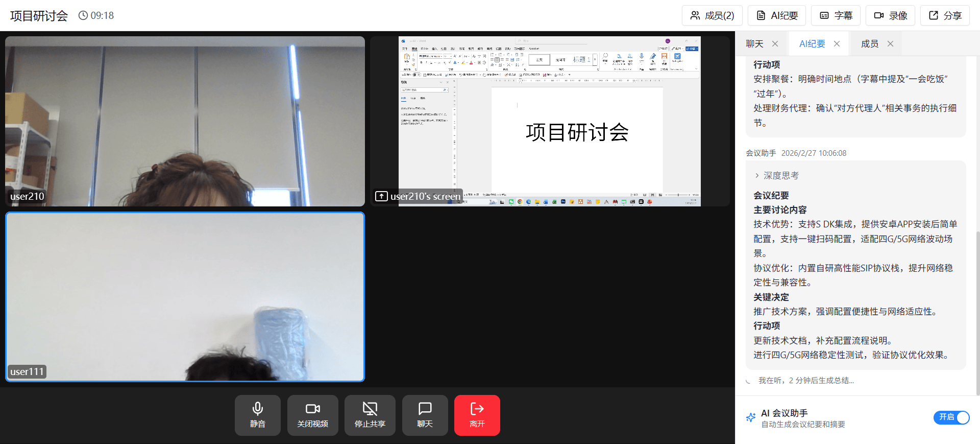This screenshot has width=980, height=444.
Task: Select user111's video tile
Action: [x=185, y=296]
